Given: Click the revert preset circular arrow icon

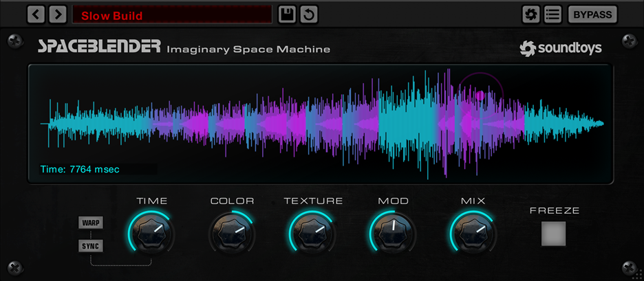Looking at the screenshot, I should [x=309, y=14].
